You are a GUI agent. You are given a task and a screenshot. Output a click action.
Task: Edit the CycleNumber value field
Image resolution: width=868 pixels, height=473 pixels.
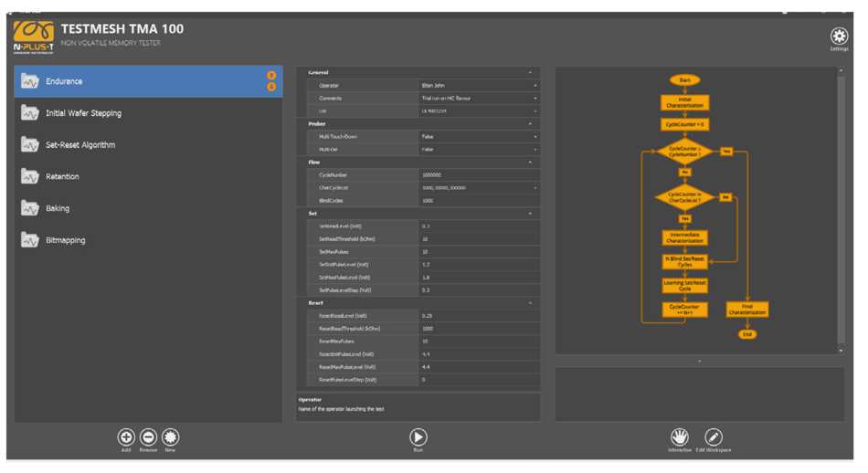(479, 174)
